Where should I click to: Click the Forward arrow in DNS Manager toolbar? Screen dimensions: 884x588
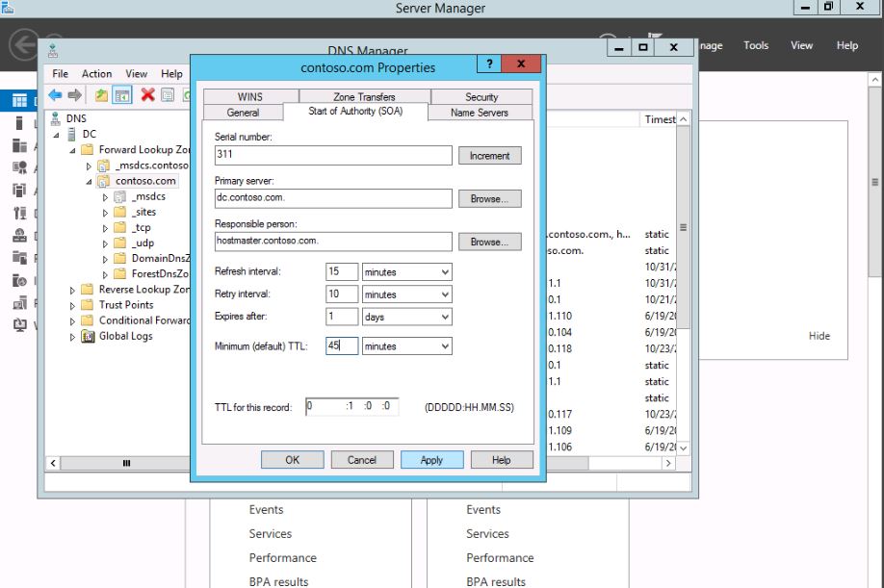[x=74, y=95]
